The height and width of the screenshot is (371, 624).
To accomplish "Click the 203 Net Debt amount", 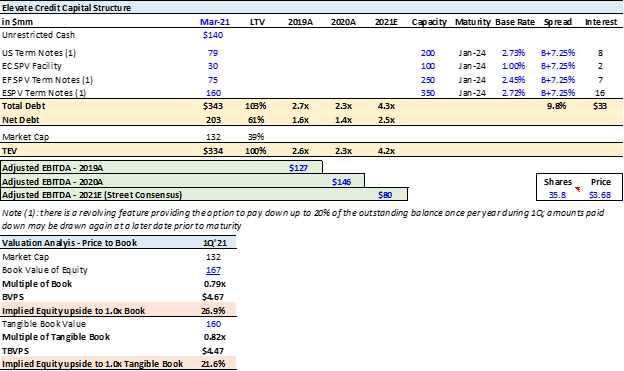I will click(x=213, y=120).
